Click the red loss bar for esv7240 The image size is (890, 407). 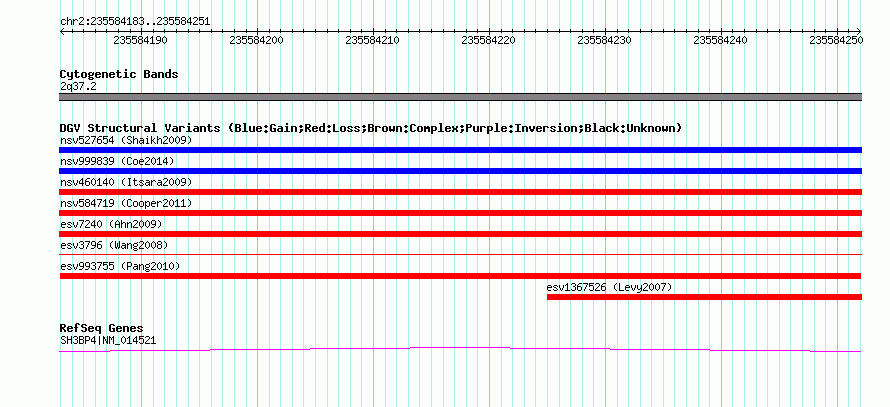pyautogui.click(x=460, y=234)
